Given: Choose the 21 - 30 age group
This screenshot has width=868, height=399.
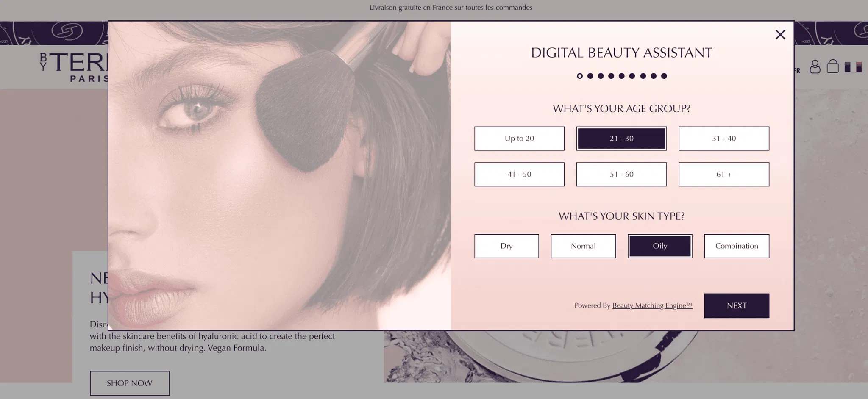Looking at the screenshot, I should tap(621, 139).
